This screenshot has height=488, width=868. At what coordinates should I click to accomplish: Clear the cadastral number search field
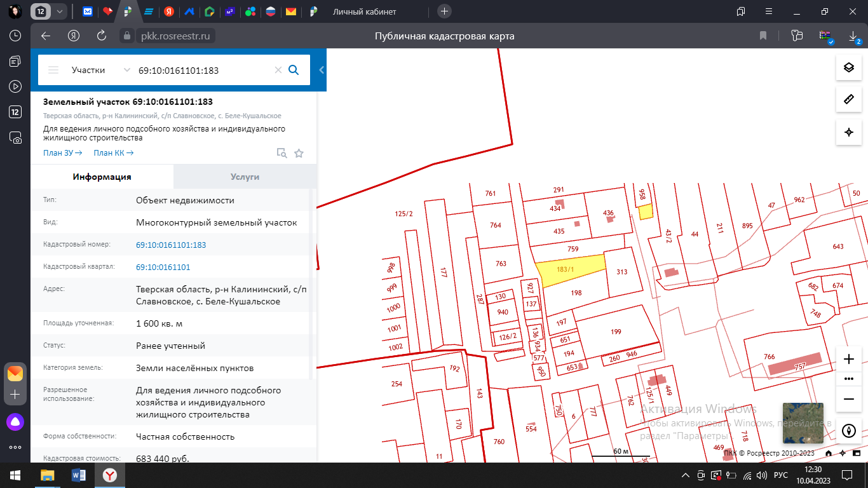278,70
